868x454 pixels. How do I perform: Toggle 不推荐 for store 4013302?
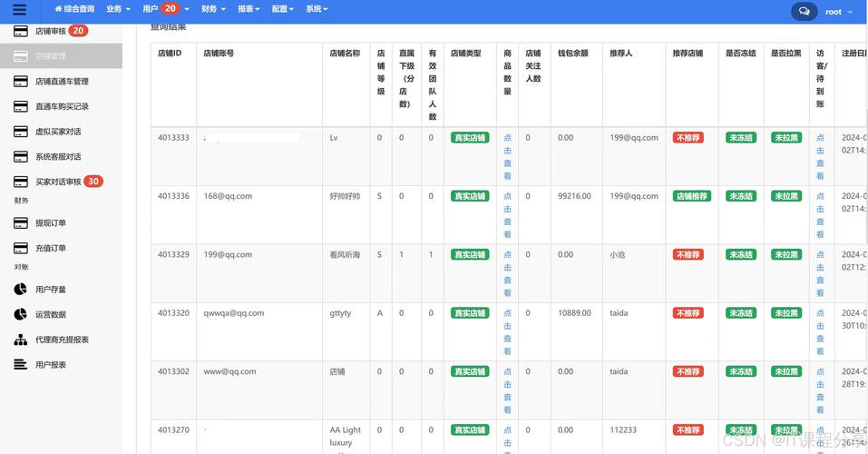(x=688, y=371)
